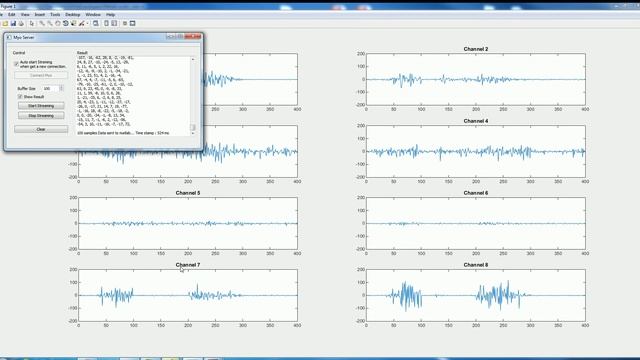
Task: Toggle the Show Result checkbox
Action: tap(20, 97)
